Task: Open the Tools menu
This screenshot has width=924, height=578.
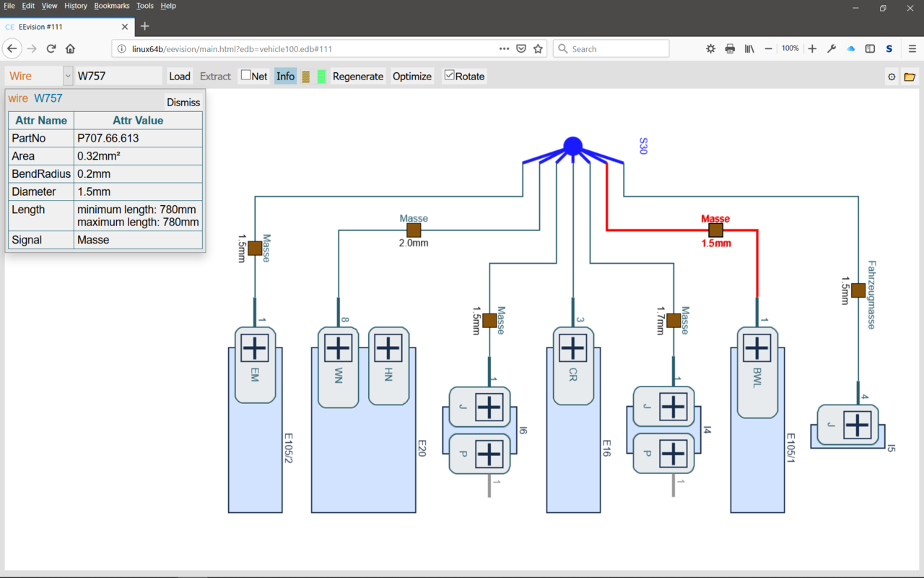Action: click(x=144, y=6)
